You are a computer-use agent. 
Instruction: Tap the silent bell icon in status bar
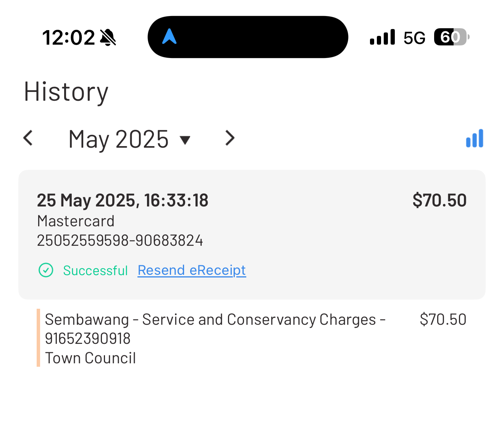click(108, 37)
